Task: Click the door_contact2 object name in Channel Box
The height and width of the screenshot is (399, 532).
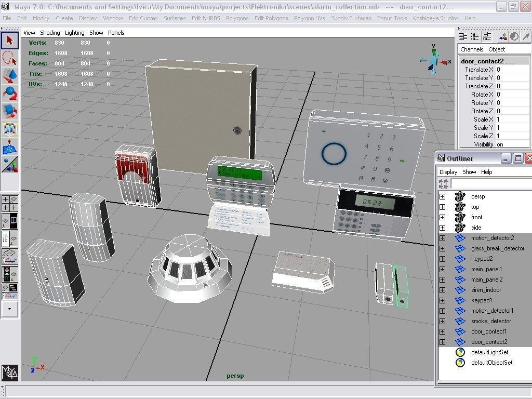Action: pos(488,61)
